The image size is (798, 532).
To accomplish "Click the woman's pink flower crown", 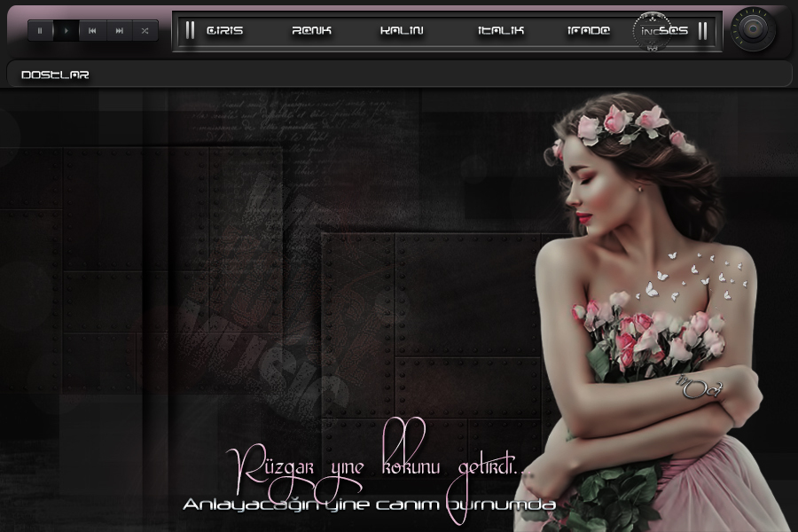I will pos(621,124).
